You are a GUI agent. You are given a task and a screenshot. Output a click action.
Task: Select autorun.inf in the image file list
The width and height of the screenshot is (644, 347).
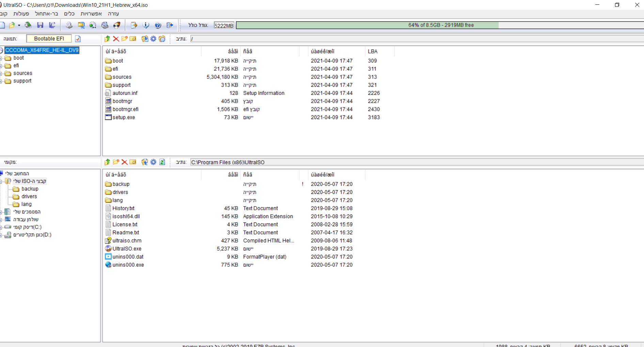[125, 93]
